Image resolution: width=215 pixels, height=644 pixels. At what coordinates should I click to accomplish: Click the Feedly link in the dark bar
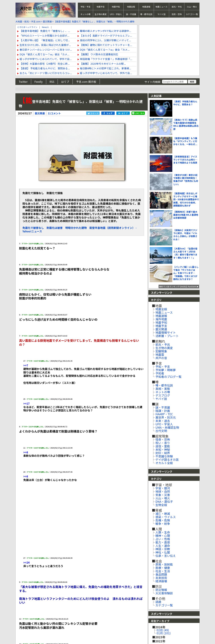39,82
